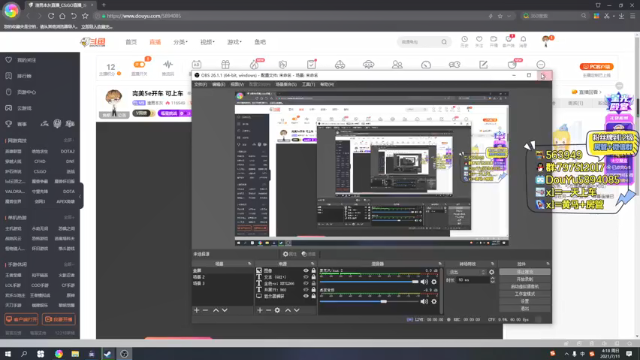The height and width of the screenshot is (360, 640).
Task: Open the 游戏 dropdown in Douyu navigation
Action: tap(234, 42)
